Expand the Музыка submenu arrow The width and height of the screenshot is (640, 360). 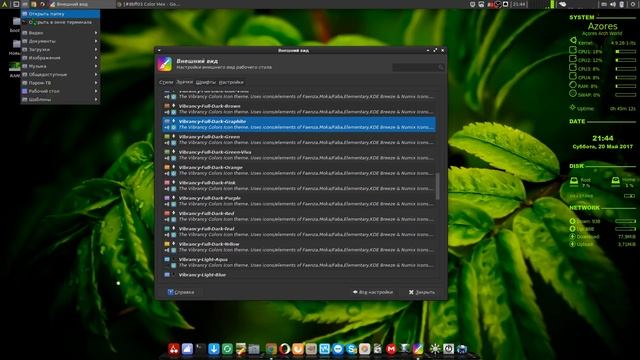pyautogui.click(x=96, y=66)
